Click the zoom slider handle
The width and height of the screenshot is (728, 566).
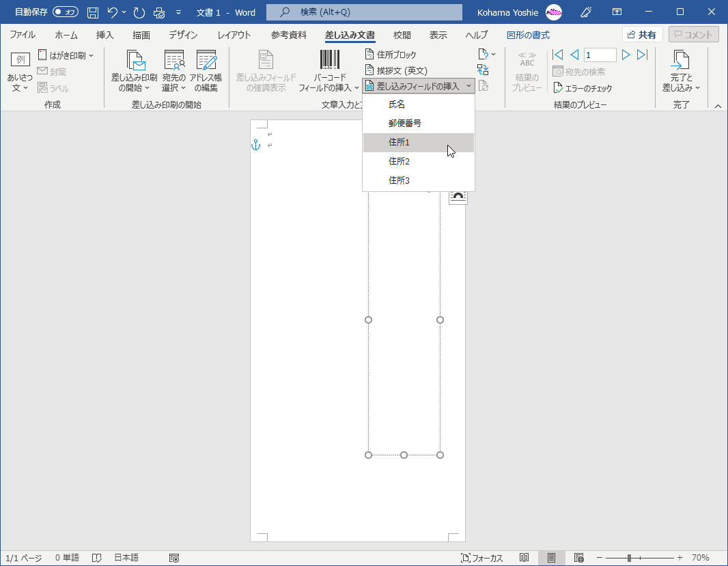pyautogui.click(x=629, y=558)
